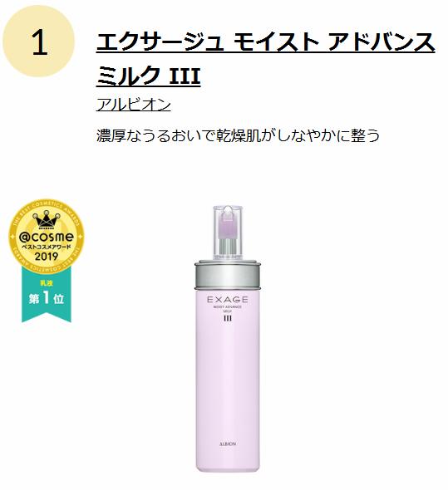The width and height of the screenshot is (448, 490).
Task: Open the エクサージュ モイスト アドバンス title link
Action: (x=265, y=42)
